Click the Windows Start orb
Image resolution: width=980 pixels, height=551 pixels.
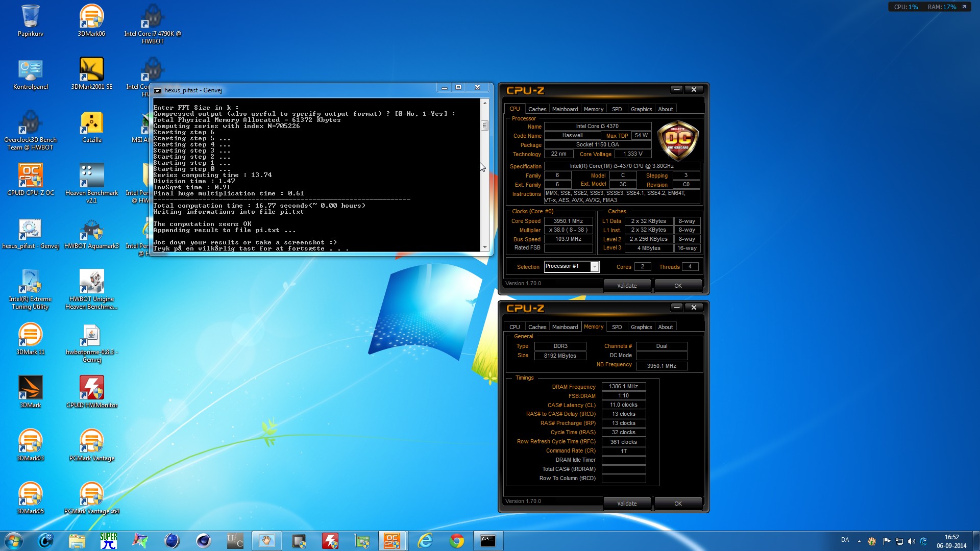tap(14, 541)
